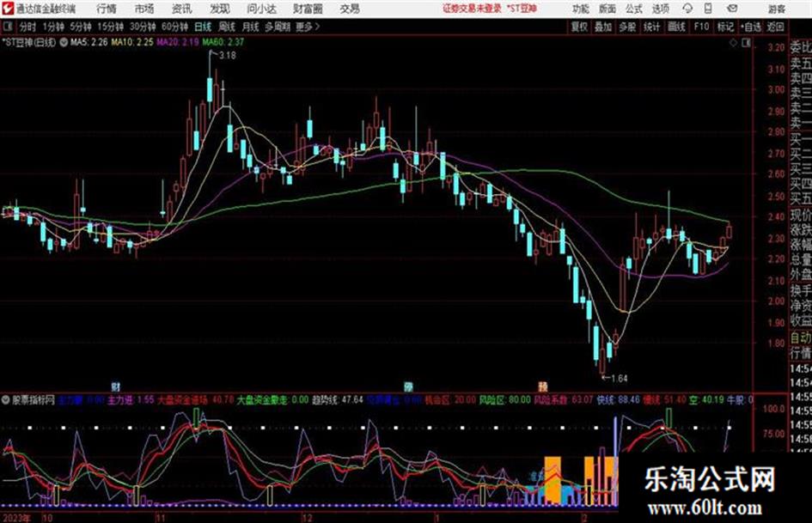Click the 证券交易未登录 login link

[x=472, y=9]
